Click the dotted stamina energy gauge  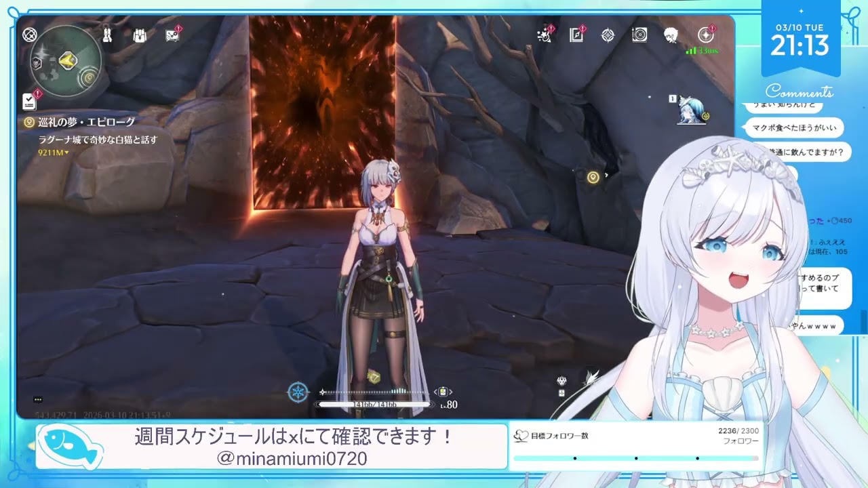tap(374, 392)
